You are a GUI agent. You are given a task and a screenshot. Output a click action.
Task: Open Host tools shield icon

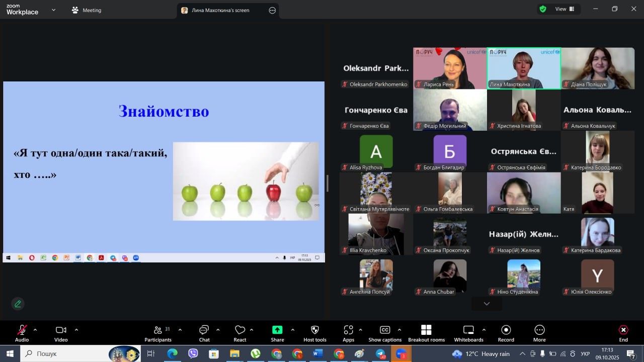click(x=315, y=330)
